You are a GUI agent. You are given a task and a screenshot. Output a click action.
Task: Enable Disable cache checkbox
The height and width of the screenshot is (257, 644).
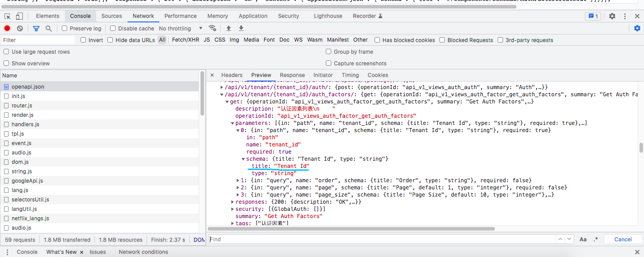pyautogui.click(x=113, y=28)
